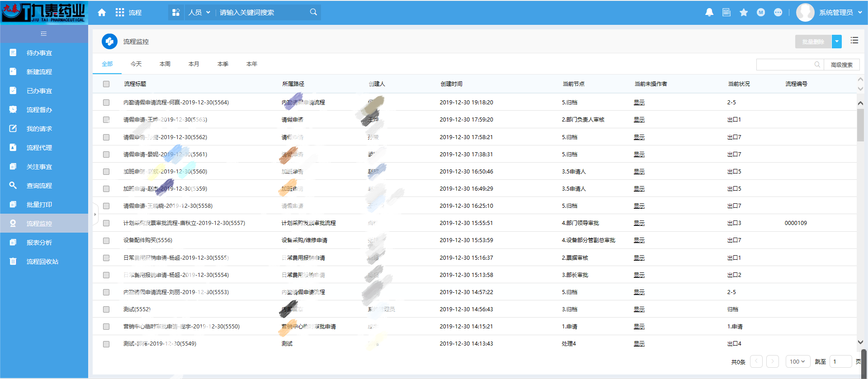Screen dimensions: 868x379
Task: Open 已办事宜 from the sidebar
Action: (x=44, y=91)
